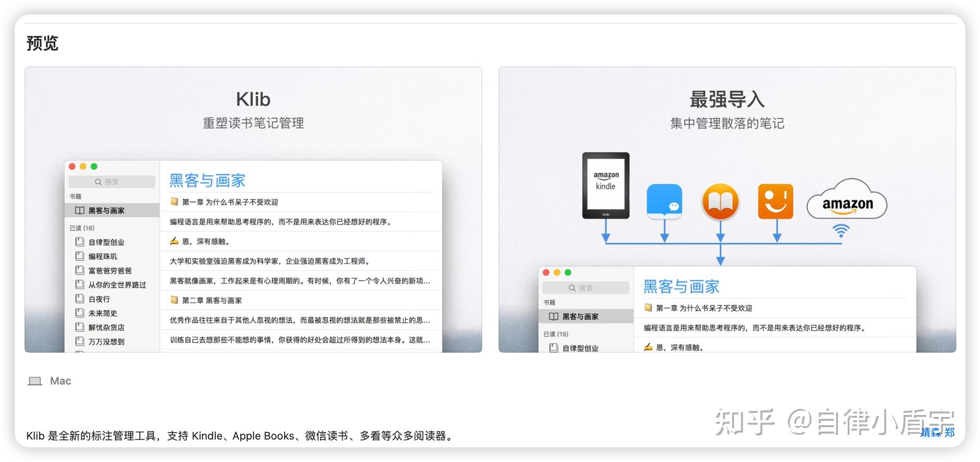
Task: Click the red close dot in Klib preview window
Action: point(72,167)
